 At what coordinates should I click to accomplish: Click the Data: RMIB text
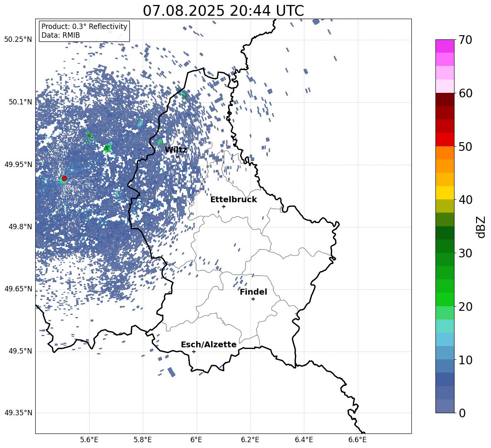click(61, 35)
